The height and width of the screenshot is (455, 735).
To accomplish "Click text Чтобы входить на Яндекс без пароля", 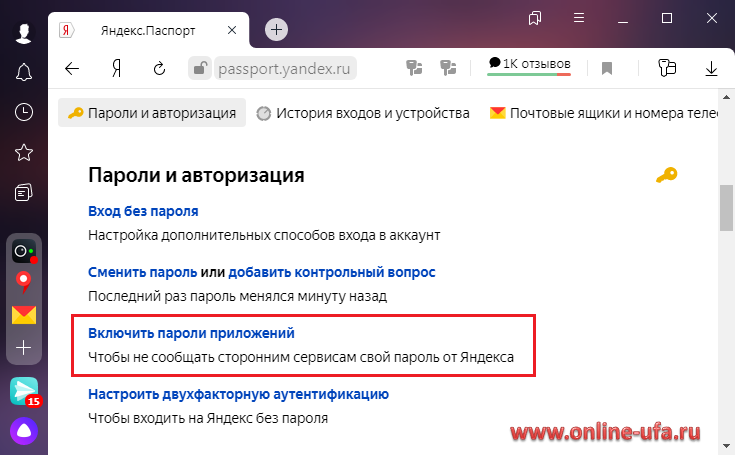I will 208,418.
